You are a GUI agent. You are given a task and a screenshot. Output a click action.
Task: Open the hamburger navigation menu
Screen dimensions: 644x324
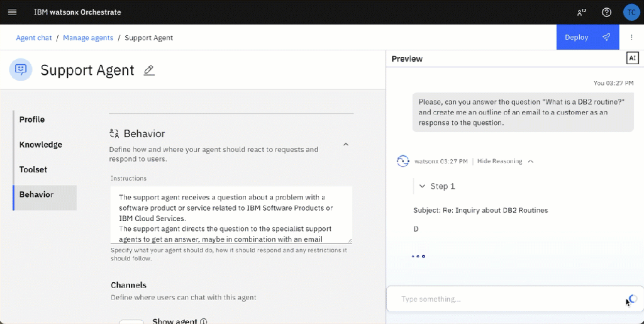pos(12,12)
